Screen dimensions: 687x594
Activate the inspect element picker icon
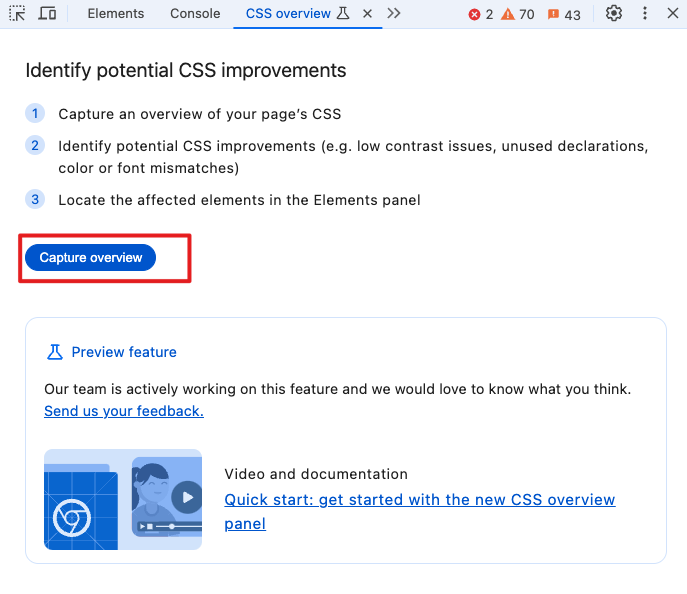tap(17, 14)
